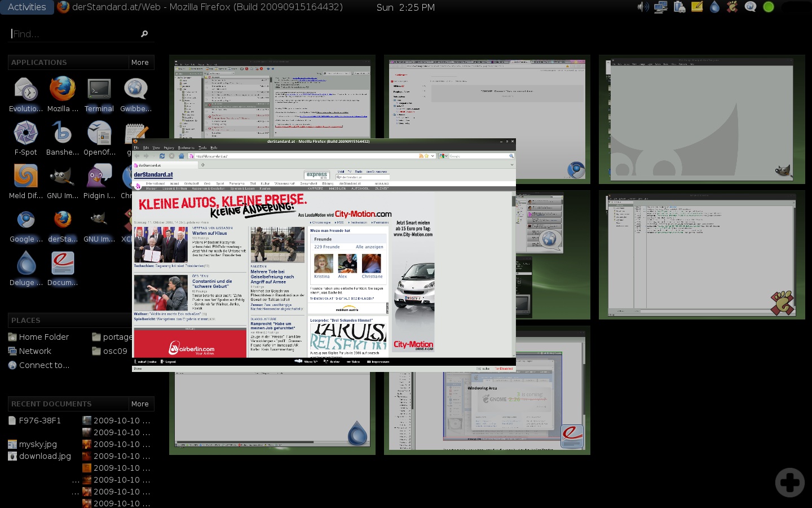
Task: Start the F-Spot photo manager
Action: [25, 138]
